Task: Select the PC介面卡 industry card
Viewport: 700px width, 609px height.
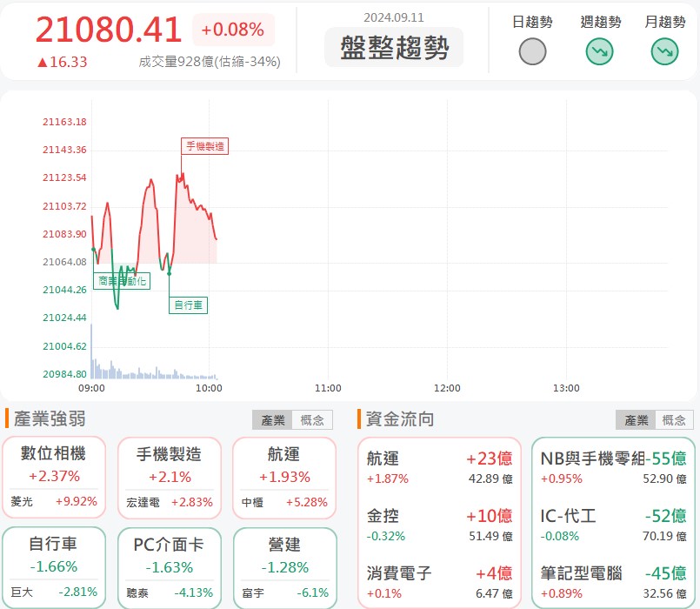Action: click(170, 565)
